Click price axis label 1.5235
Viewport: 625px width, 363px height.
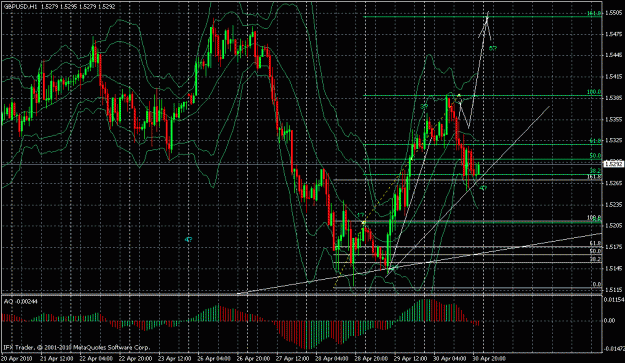pos(614,204)
